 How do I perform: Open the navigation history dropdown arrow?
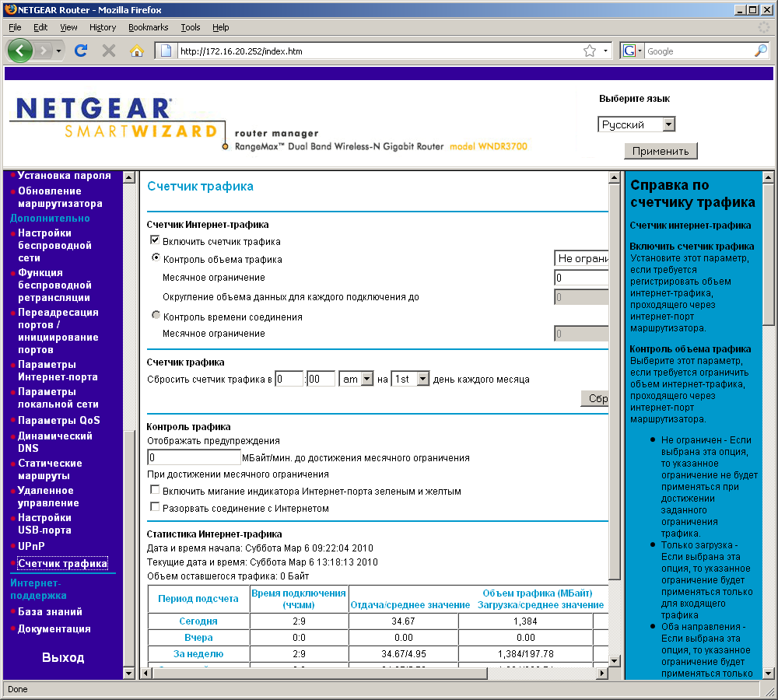[x=58, y=51]
